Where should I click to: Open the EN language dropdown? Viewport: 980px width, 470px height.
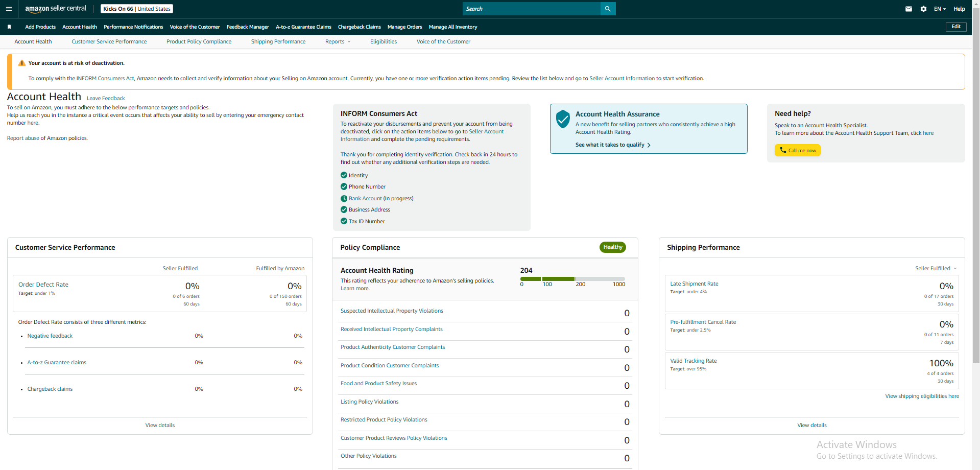tap(940, 9)
